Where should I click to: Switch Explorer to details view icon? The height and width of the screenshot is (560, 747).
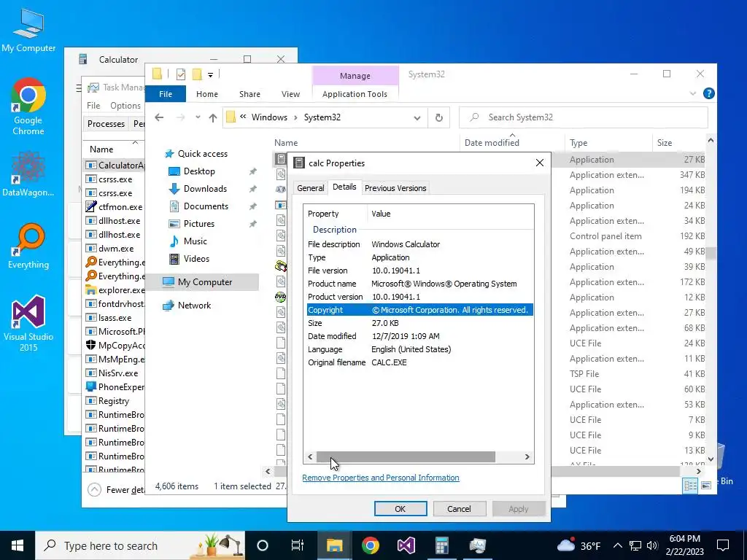point(690,486)
